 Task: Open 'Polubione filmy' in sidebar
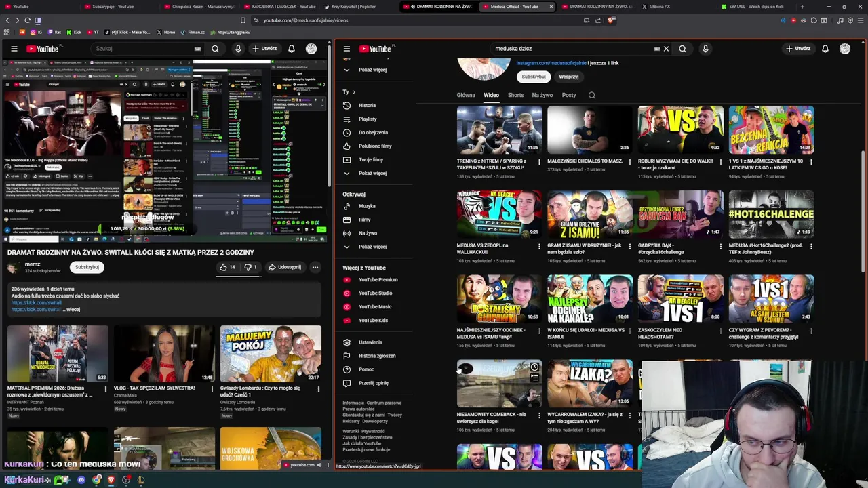point(375,146)
